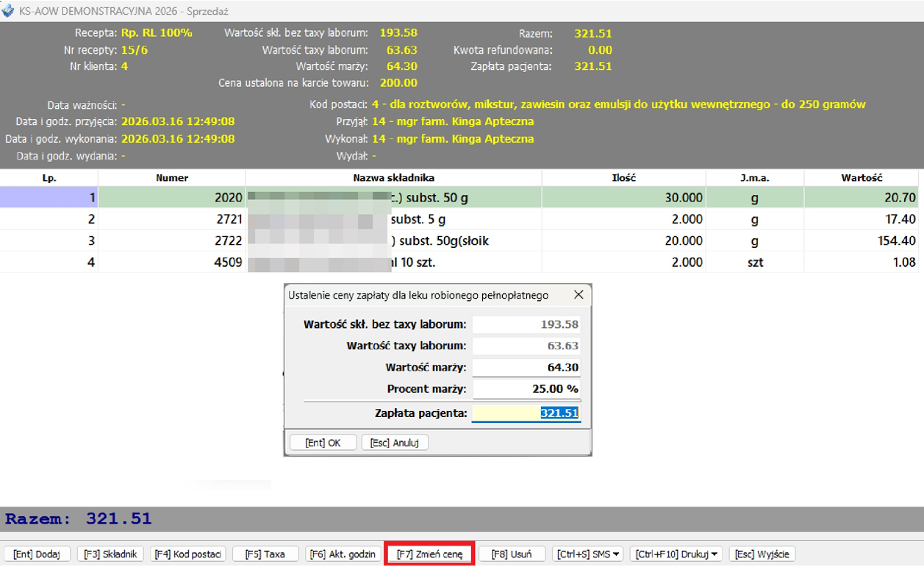This screenshot has height=567, width=924.
Task: Open the [Ctrl+F10] Drukuj dropdown
Action: [676, 554]
